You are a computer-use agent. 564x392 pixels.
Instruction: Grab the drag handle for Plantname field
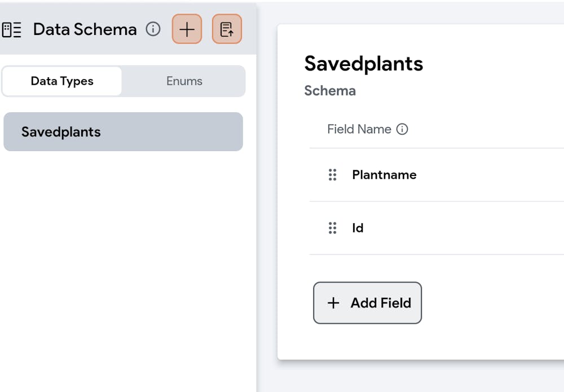[x=333, y=175]
